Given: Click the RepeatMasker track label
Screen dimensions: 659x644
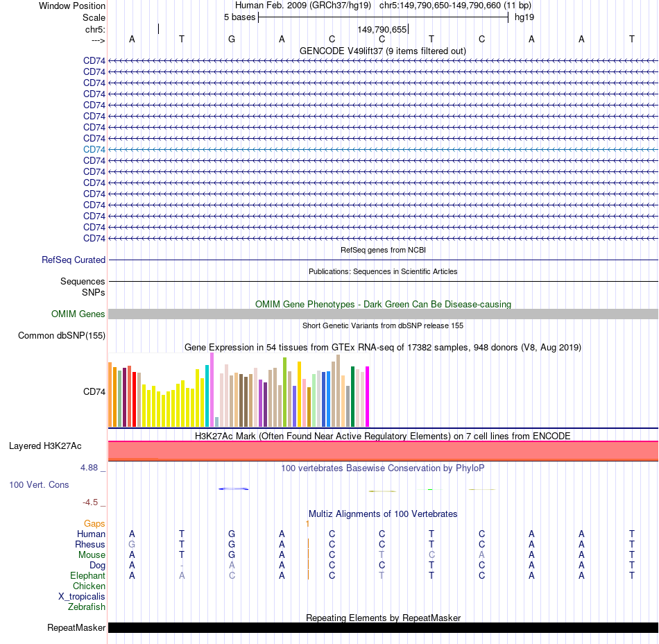Looking at the screenshot, I should coord(76,627).
